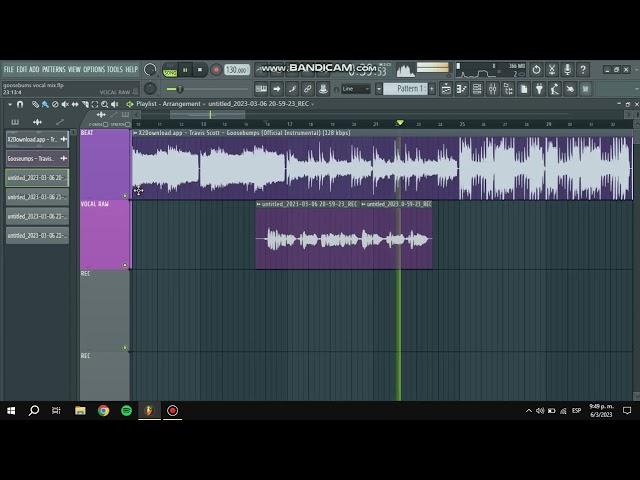Add new pattern with plus button
Viewport: 640px width, 480px height.
(x=431, y=89)
